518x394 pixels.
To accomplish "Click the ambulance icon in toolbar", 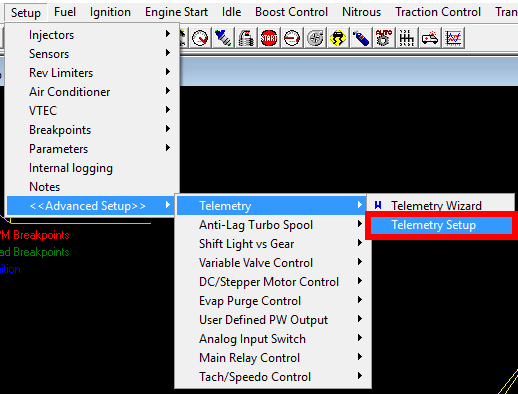I will (430, 38).
